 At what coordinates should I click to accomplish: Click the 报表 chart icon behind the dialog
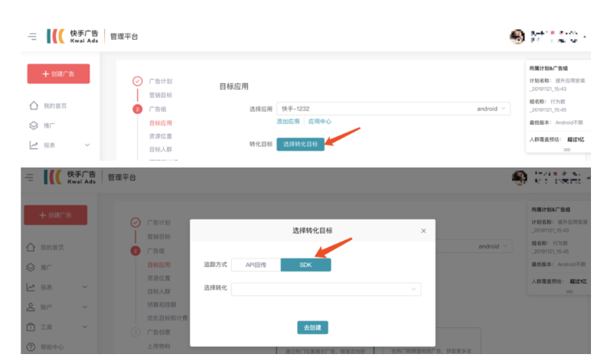click(31, 287)
